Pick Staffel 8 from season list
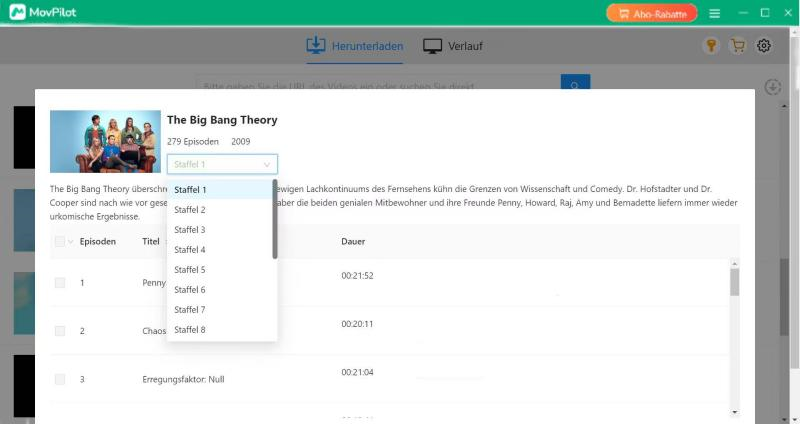The height and width of the screenshot is (424, 800). pos(190,330)
